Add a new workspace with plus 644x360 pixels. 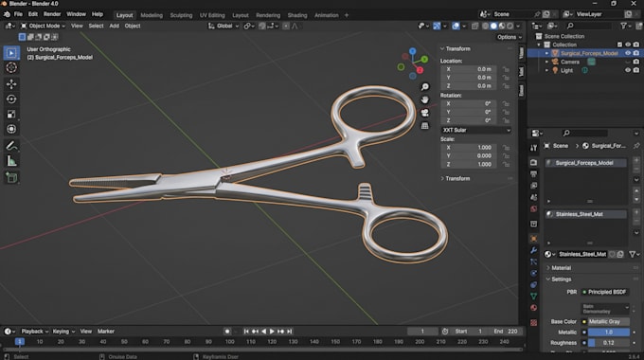tap(347, 15)
